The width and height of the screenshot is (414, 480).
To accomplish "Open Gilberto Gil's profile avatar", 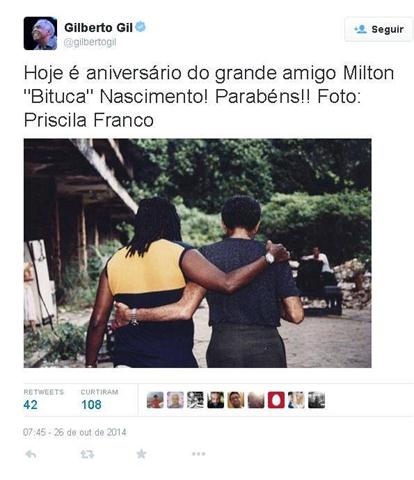I will pyautogui.click(x=40, y=33).
